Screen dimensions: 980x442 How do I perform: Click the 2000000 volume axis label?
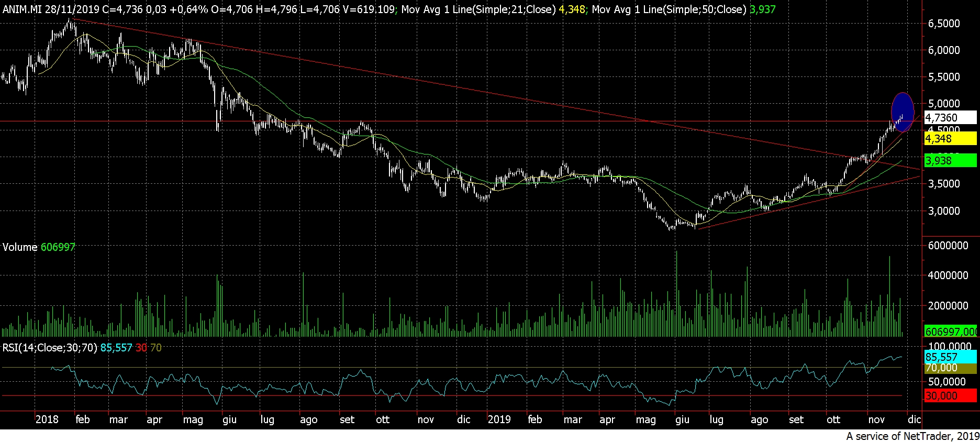[948, 306]
